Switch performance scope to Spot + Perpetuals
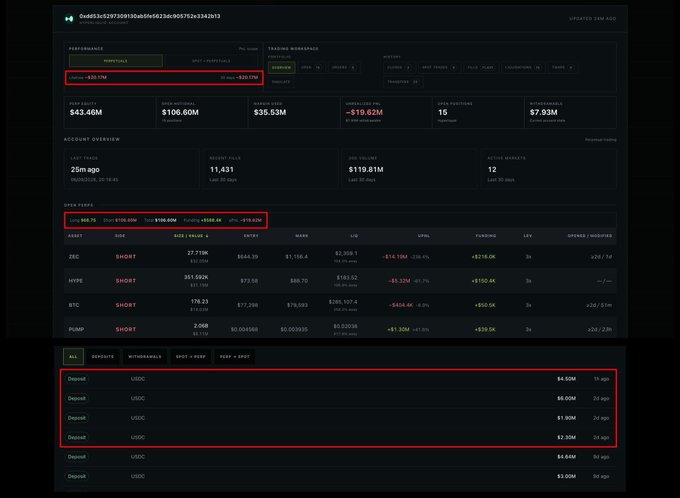The image size is (680, 498). [211, 61]
